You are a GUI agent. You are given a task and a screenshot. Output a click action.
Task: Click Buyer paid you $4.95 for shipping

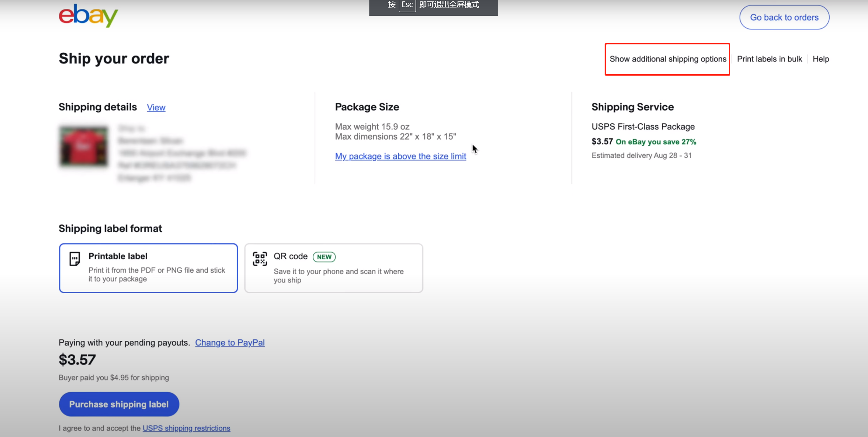(114, 378)
